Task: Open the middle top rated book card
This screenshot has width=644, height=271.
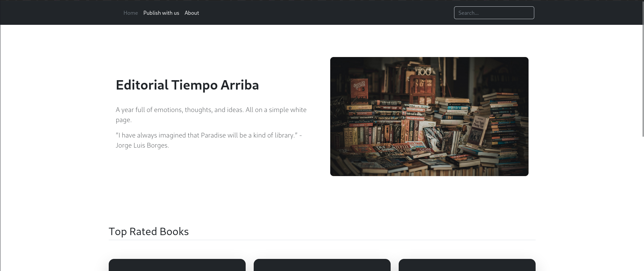Action: [x=322, y=265]
